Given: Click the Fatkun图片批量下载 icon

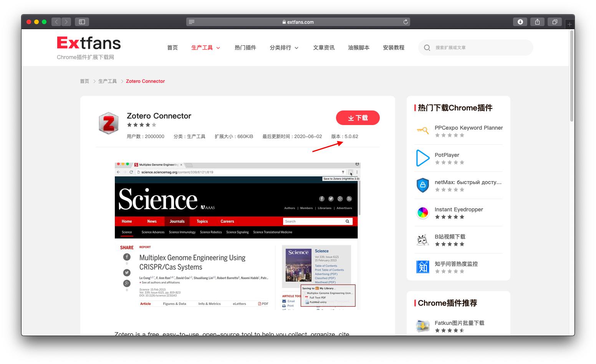Looking at the screenshot, I should [423, 326].
